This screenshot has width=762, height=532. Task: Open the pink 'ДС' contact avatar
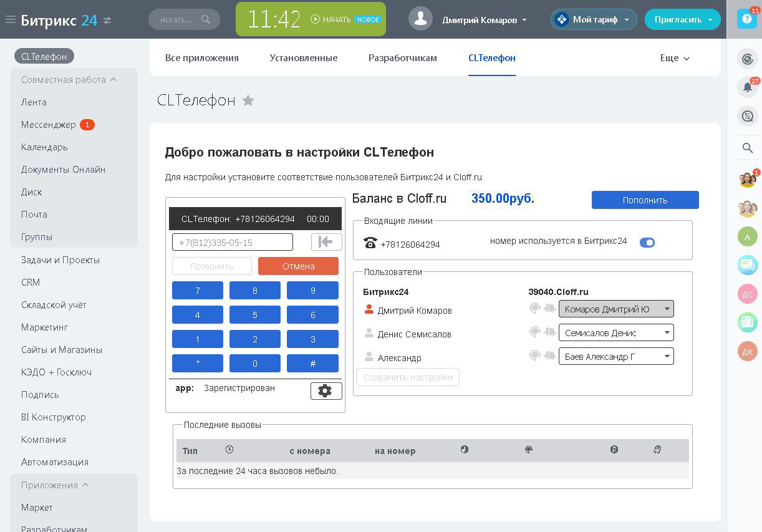click(x=747, y=294)
